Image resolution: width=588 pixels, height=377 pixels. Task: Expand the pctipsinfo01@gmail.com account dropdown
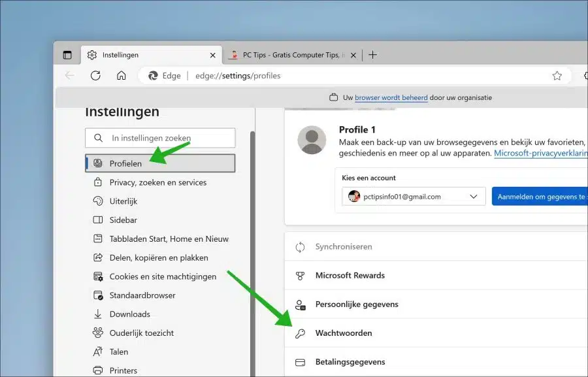tap(414, 196)
